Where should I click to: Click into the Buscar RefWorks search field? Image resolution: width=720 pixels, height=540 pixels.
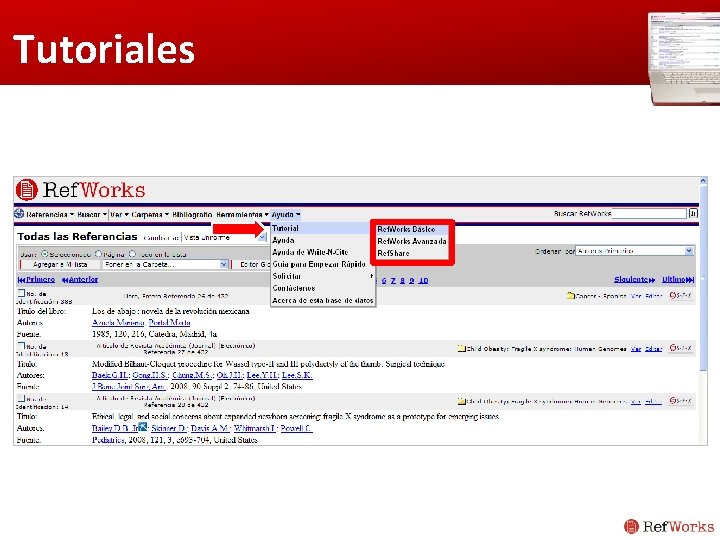click(650, 213)
